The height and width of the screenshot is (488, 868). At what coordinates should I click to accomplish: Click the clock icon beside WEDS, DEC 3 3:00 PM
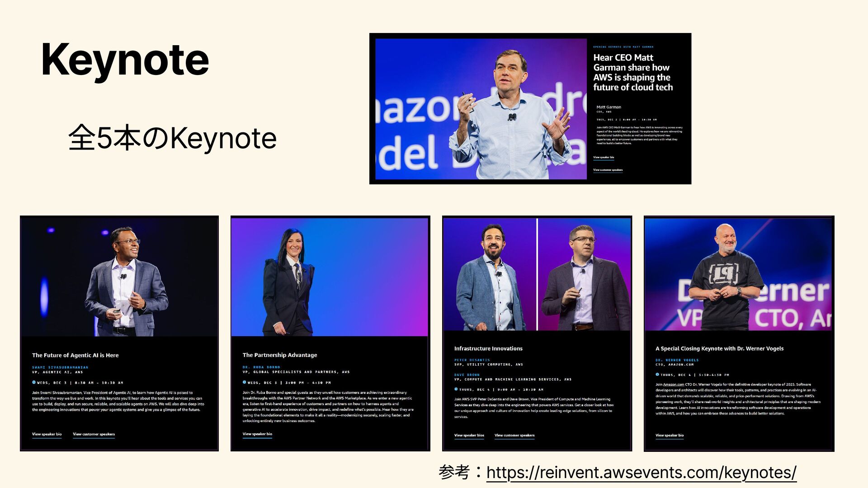click(245, 382)
